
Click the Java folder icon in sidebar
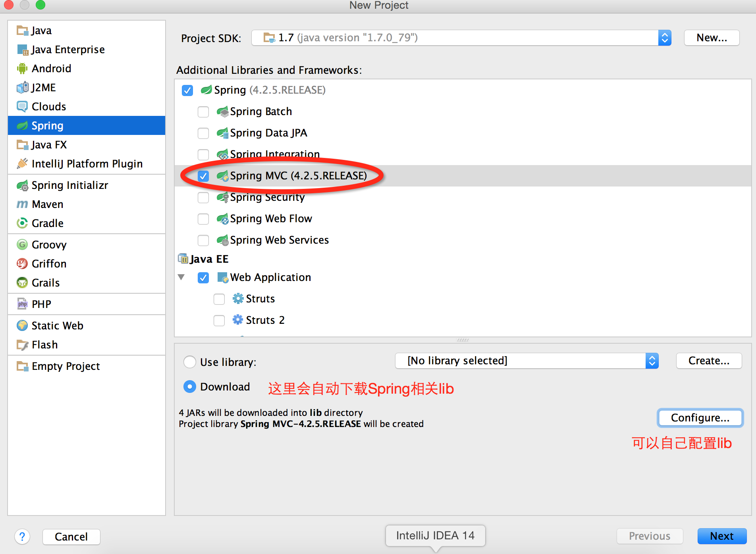[x=22, y=31]
